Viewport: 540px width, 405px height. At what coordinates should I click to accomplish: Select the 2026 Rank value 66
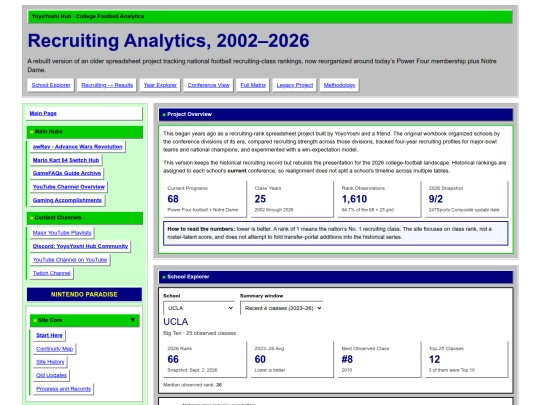pos(173,359)
